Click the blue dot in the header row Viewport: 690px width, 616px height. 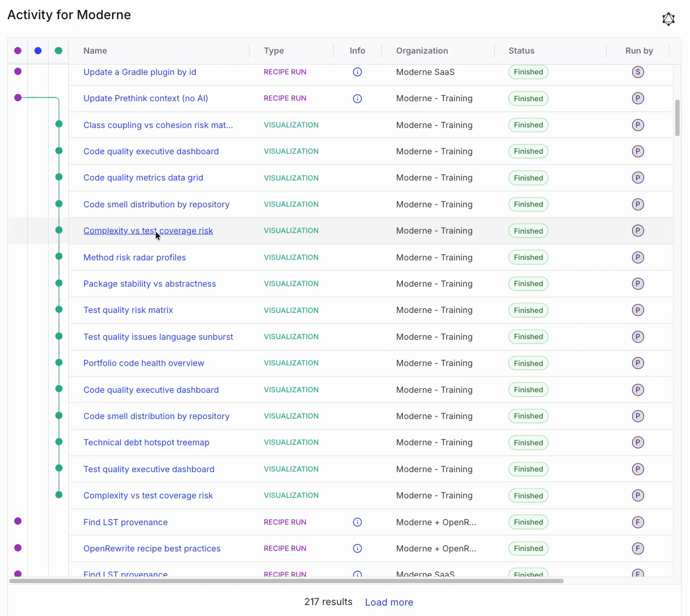(38, 50)
